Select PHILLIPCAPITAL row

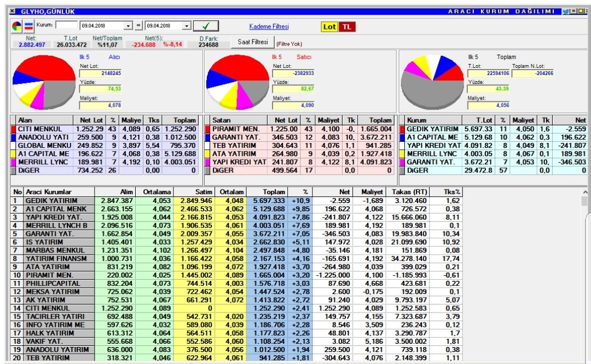coord(236,284)
